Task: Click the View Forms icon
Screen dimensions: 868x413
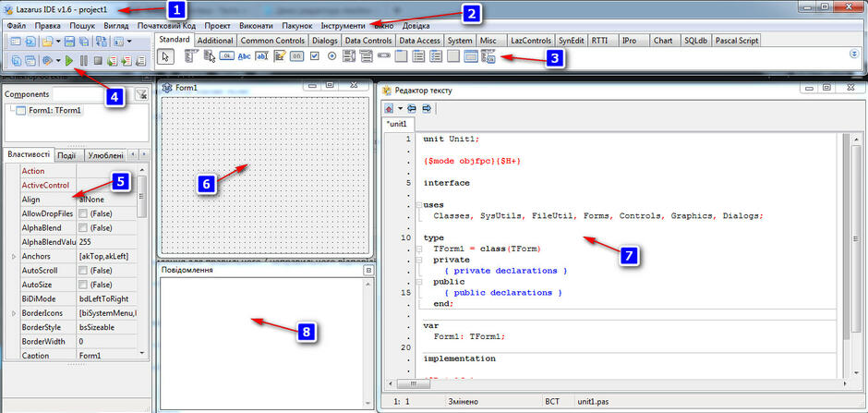Action: (x=30, y=60)
